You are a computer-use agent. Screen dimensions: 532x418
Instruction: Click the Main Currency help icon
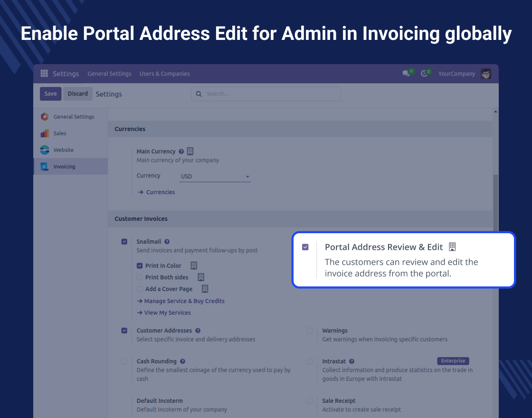(181, 152)
